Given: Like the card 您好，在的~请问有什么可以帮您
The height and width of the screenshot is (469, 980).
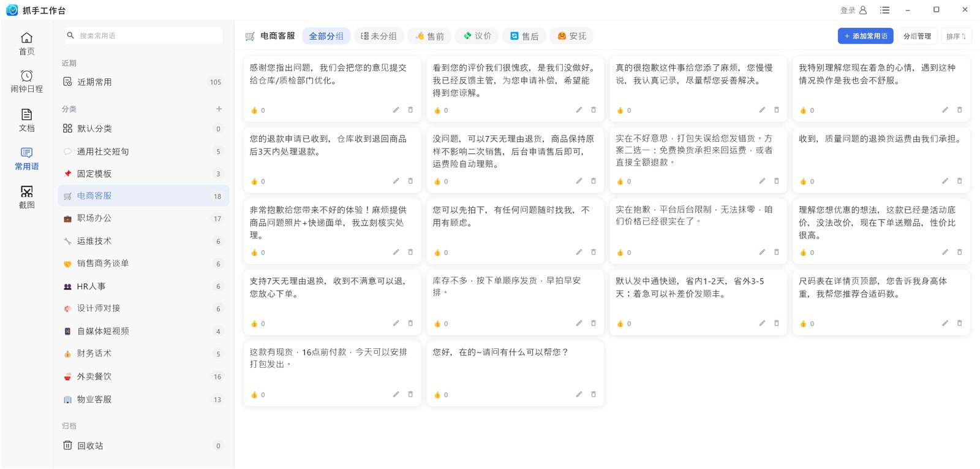Looking at the screenshot, I should pos(437,395).
